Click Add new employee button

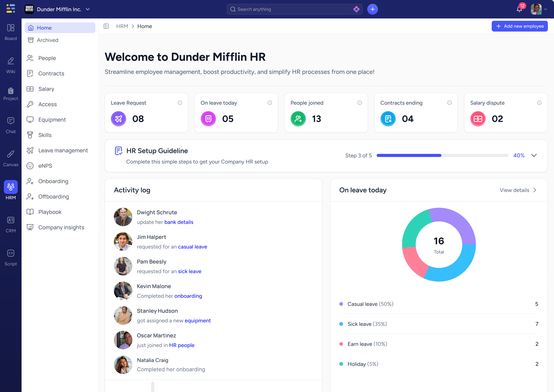[520, 26]
